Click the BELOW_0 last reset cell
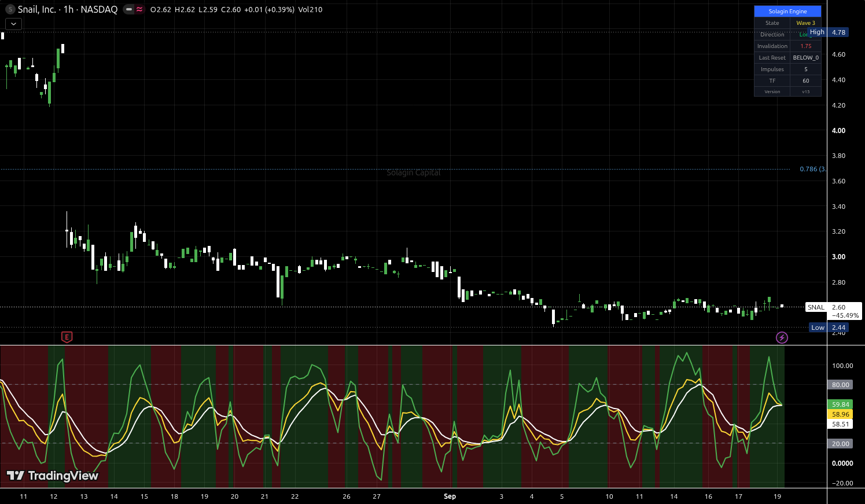Image resolution: width=865 pixels, height=504 pixels. [805, 58]
